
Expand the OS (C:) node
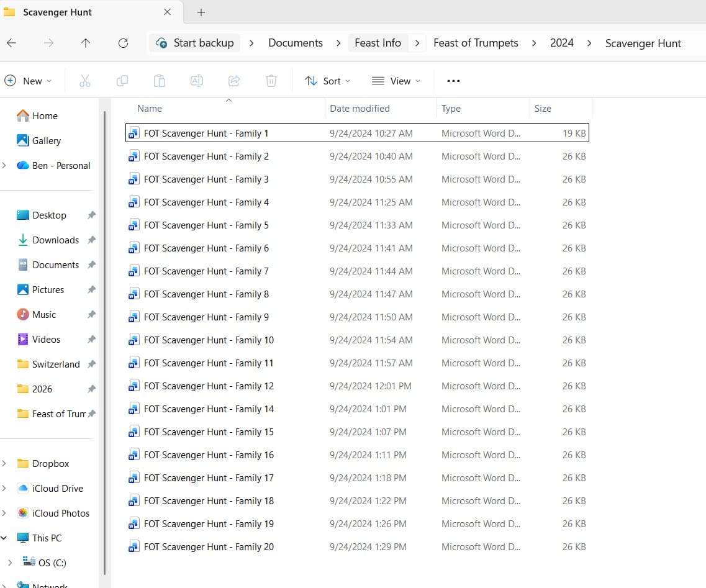point(10,563)
